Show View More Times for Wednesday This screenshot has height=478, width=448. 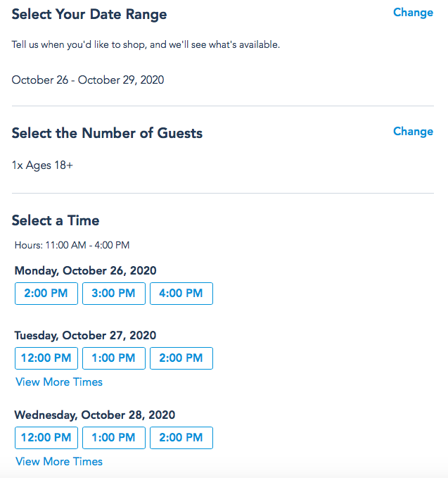pyautogui.click(x=59, y=462)
